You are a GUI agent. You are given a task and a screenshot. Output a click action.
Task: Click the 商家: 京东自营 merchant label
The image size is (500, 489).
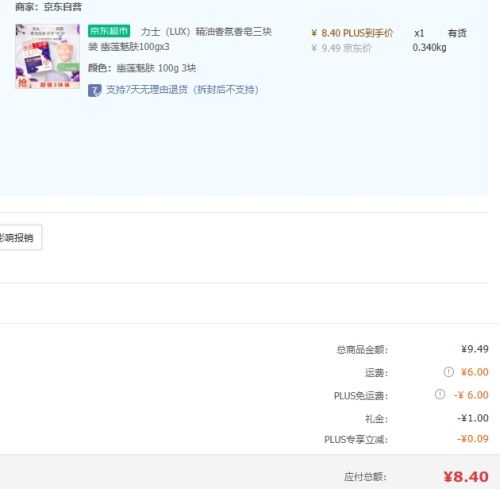click(49, 7)
